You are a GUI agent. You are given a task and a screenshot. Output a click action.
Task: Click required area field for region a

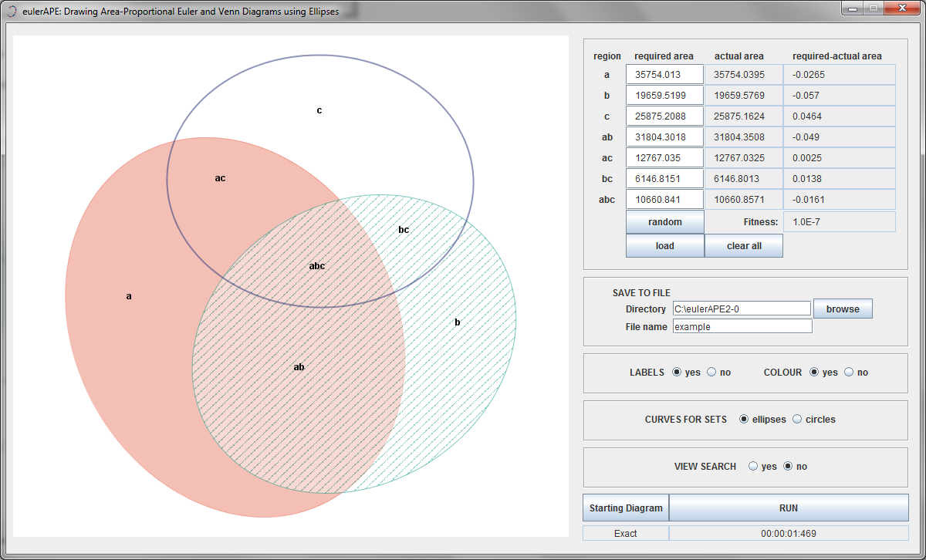coord(665,75)
